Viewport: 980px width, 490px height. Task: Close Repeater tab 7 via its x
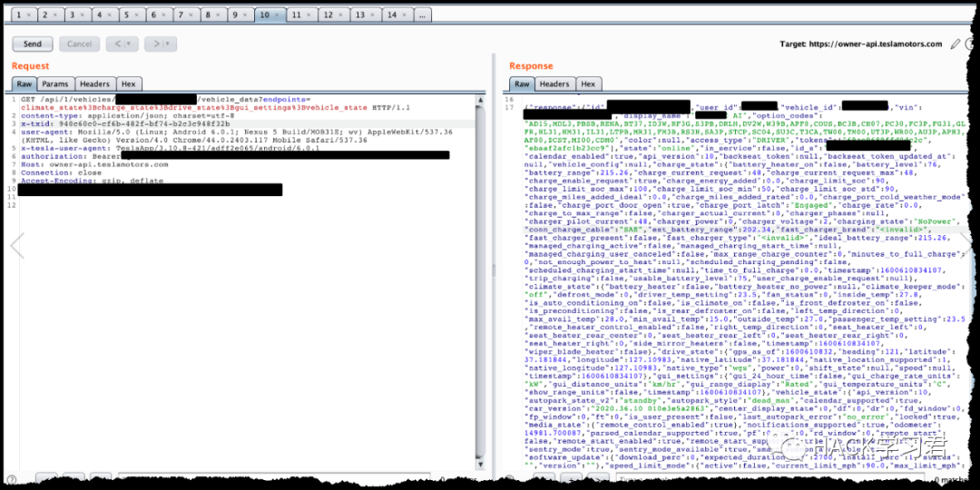click(x=191, y=15)
